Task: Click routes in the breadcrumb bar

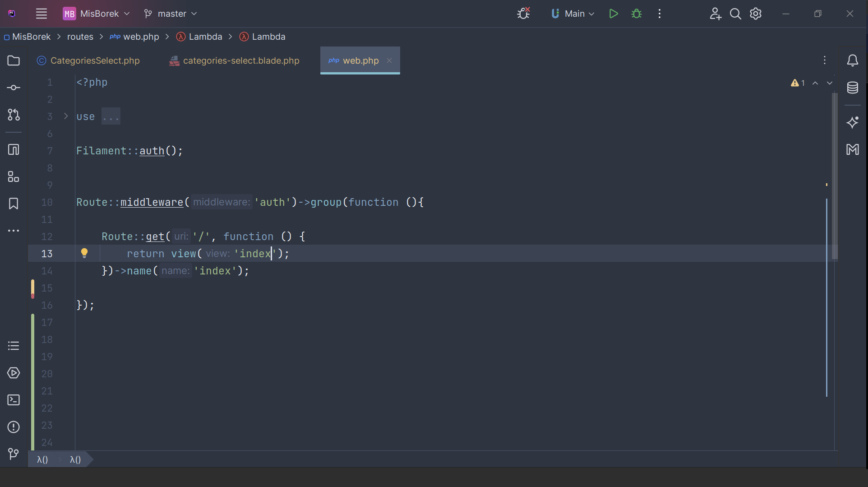Action: [80, 37]
